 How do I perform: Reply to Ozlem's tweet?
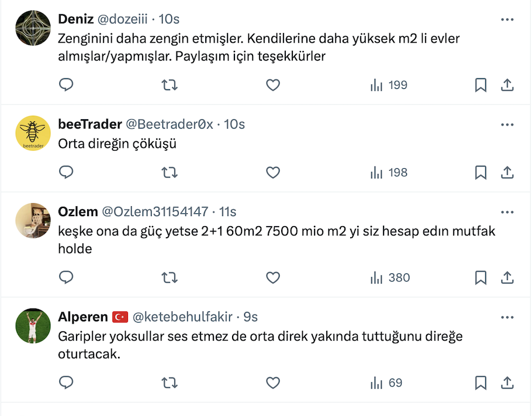pos(67,278)
